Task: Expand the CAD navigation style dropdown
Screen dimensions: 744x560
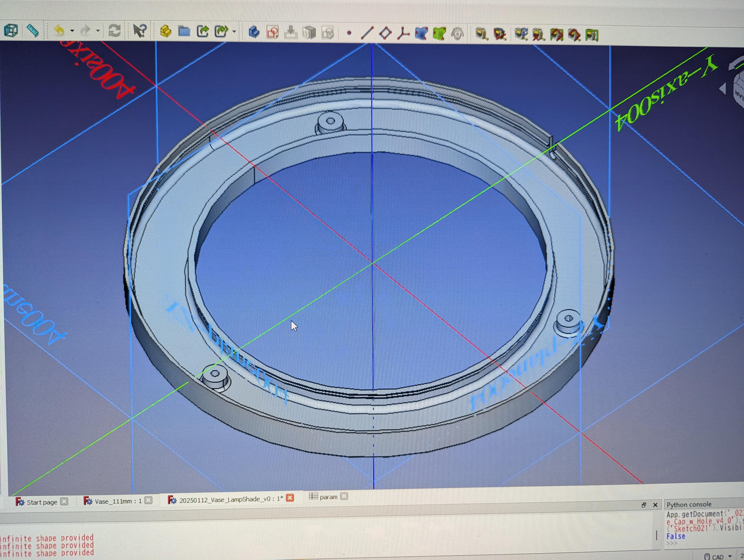Action: point(730,556)
